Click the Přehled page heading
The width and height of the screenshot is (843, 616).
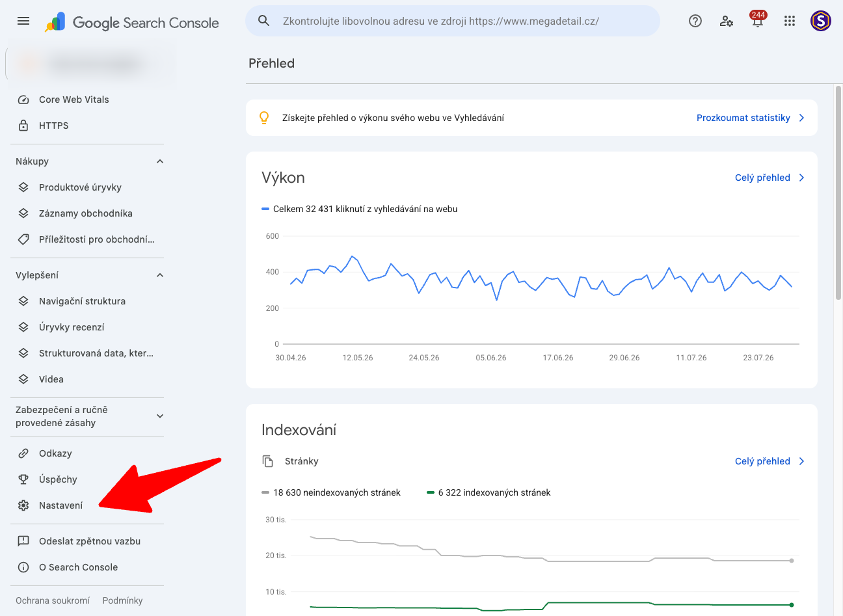271,63
